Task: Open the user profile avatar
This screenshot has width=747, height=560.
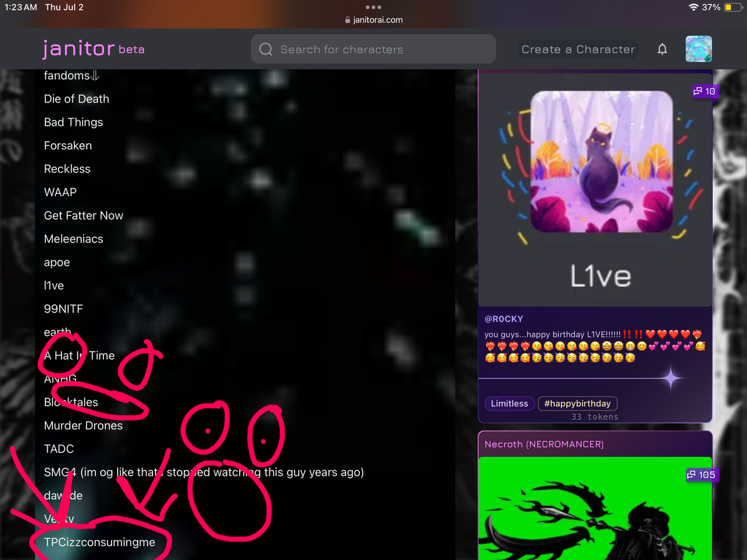Action: pyautogui.click(x=698, y=49)
